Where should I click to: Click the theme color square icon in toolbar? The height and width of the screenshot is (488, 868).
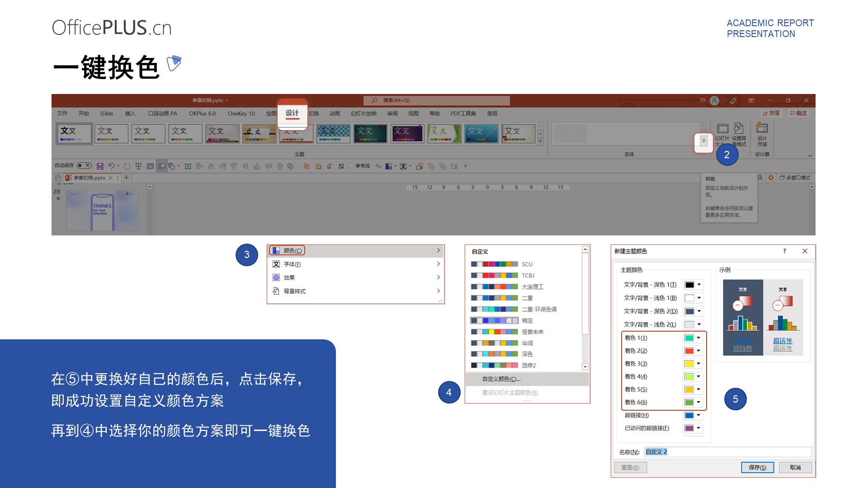(388, 166)
